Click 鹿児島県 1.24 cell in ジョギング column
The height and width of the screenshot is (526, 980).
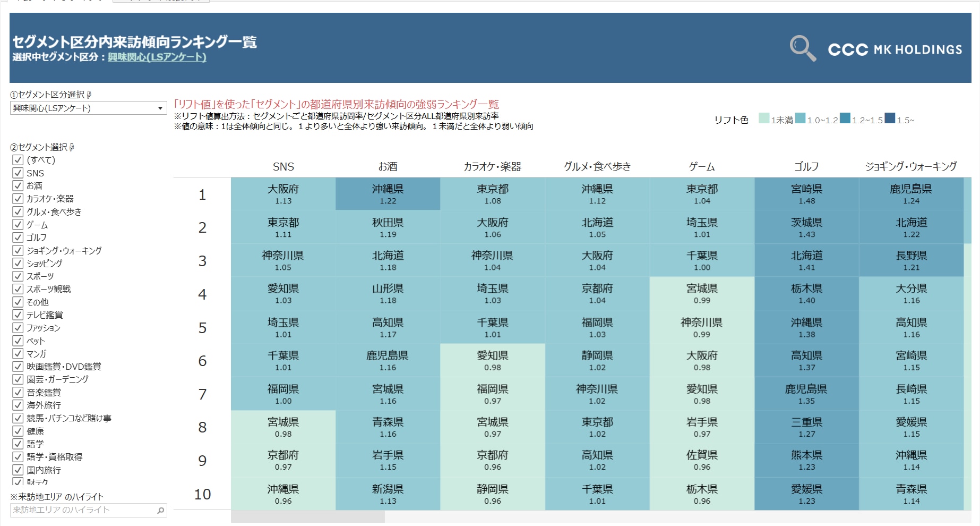[x=911, y=194]
